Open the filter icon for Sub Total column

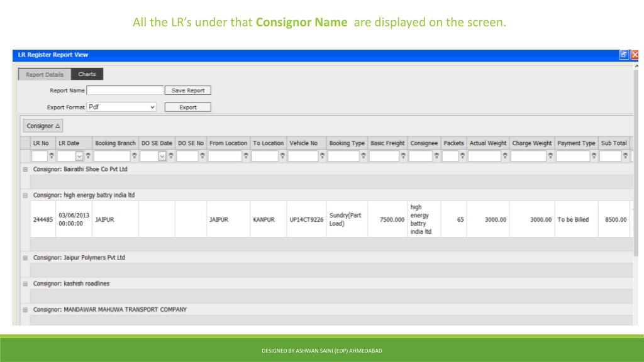[x=626, y=156]
